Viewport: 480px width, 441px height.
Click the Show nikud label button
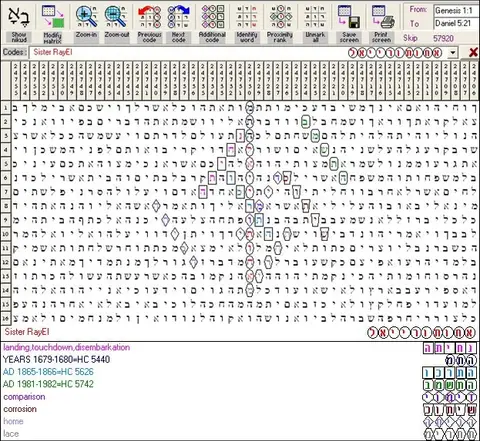[x=19, y=37]
